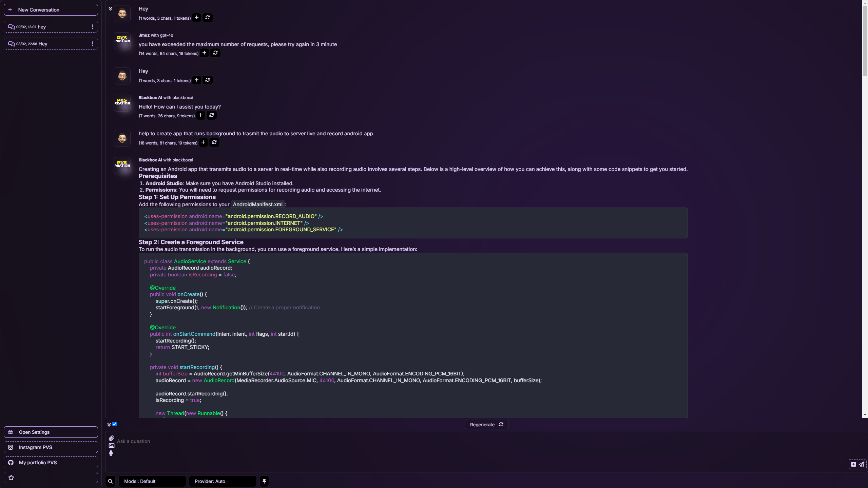Click the Regenerate button

(486, 425)
